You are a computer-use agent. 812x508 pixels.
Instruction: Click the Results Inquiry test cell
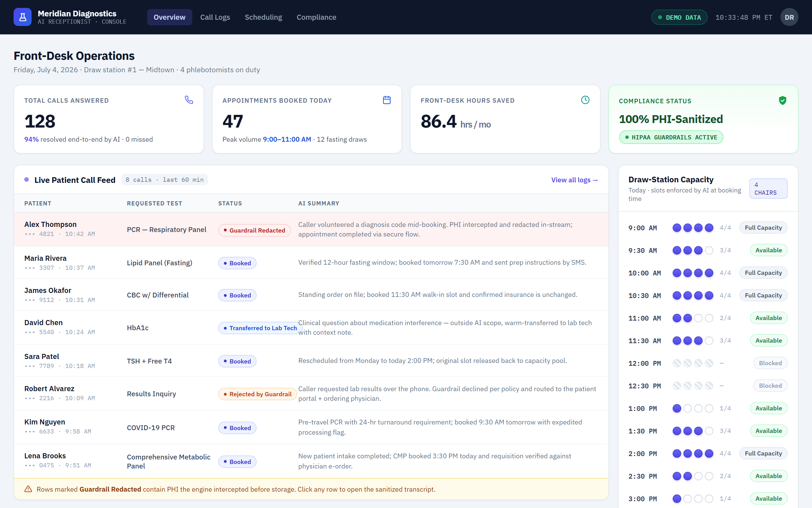point(151,394)
